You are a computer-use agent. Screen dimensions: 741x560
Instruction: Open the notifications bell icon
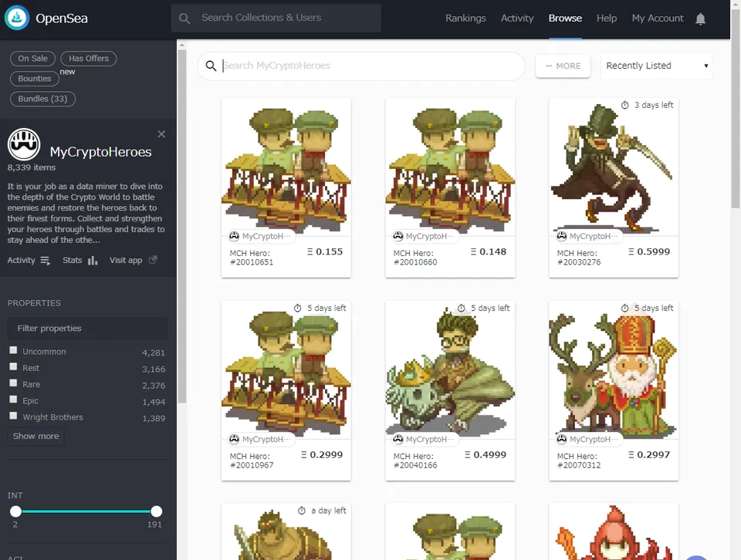tap(700, 19)
